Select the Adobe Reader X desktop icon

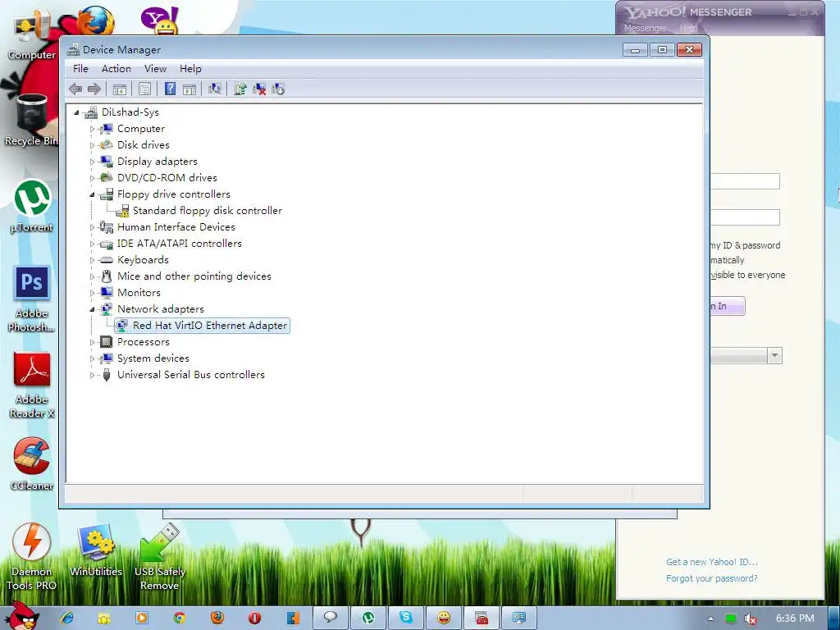(x=32, y=386)
